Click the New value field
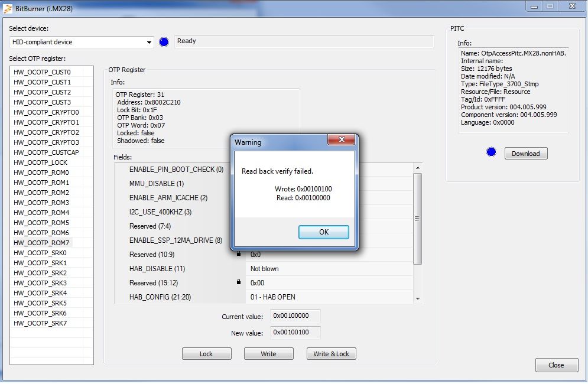588x384 pixels. [295, 332]
